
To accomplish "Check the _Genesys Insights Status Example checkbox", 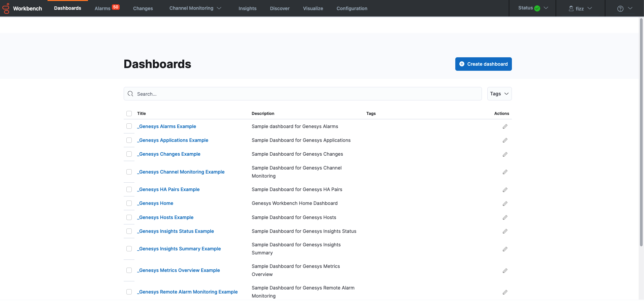I will coord(129,231).
